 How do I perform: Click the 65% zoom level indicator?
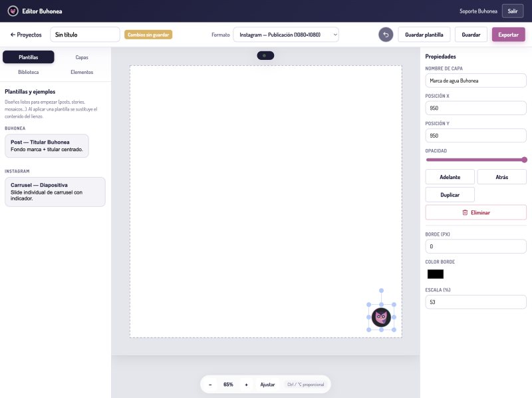228,385
